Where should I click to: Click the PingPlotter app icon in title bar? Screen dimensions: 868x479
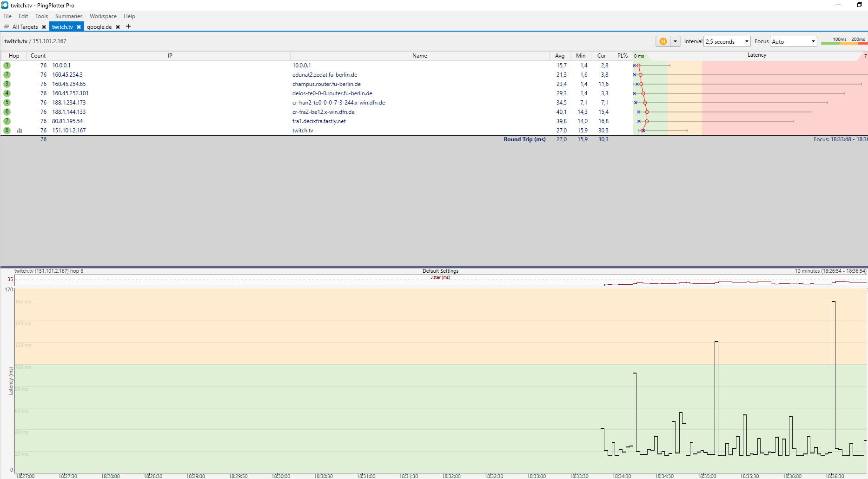(5, 5)
